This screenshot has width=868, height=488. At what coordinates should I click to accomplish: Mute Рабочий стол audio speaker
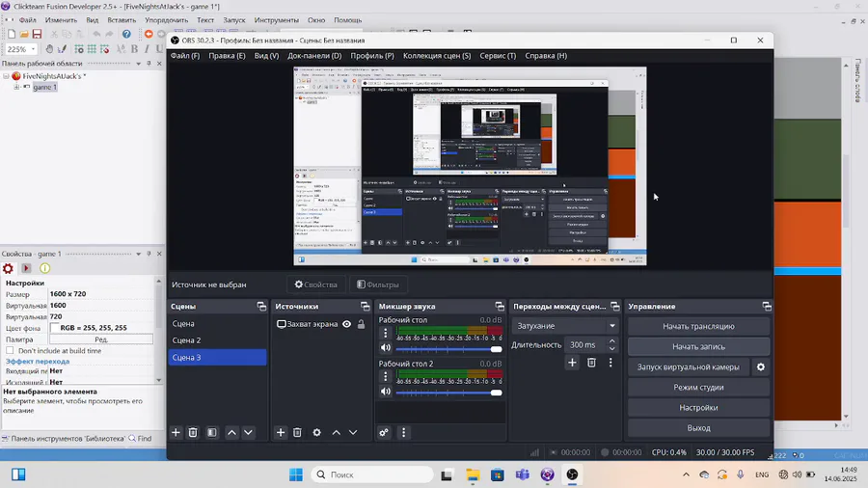(386, 348)
